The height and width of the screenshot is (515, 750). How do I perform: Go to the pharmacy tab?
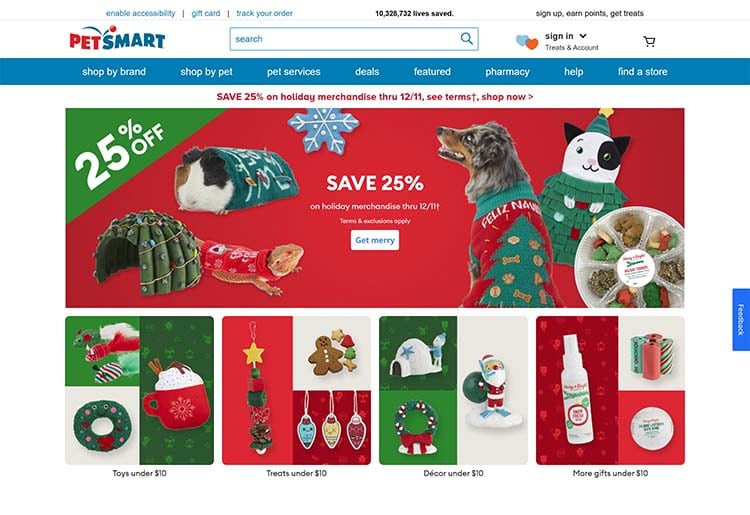507,72
